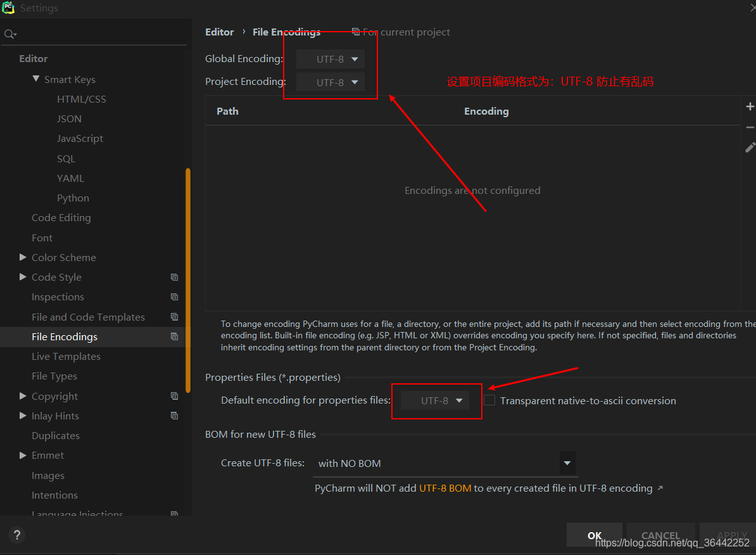756x555 pixels.
Task: Expand the Copyright tree node
Action: click(23, 396)
